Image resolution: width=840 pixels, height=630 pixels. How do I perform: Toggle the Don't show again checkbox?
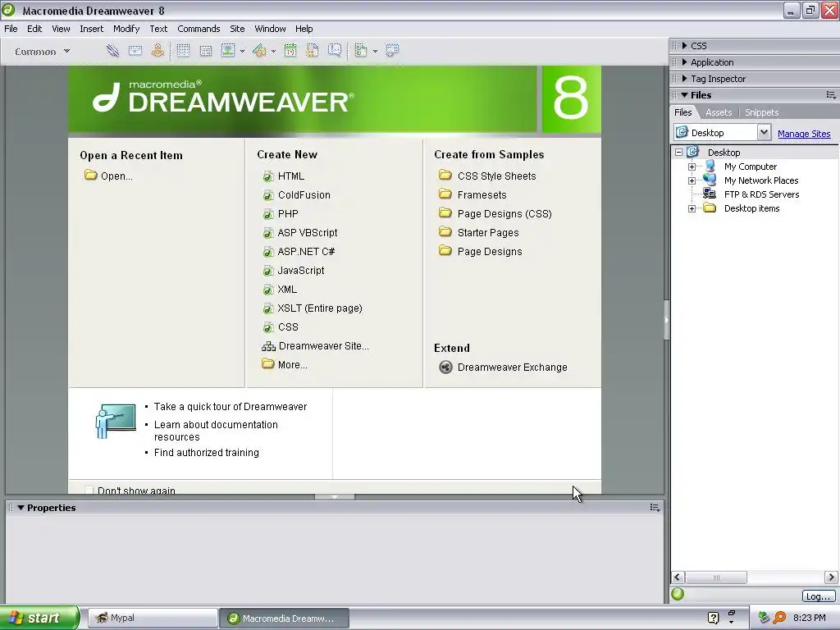point(89,491)
